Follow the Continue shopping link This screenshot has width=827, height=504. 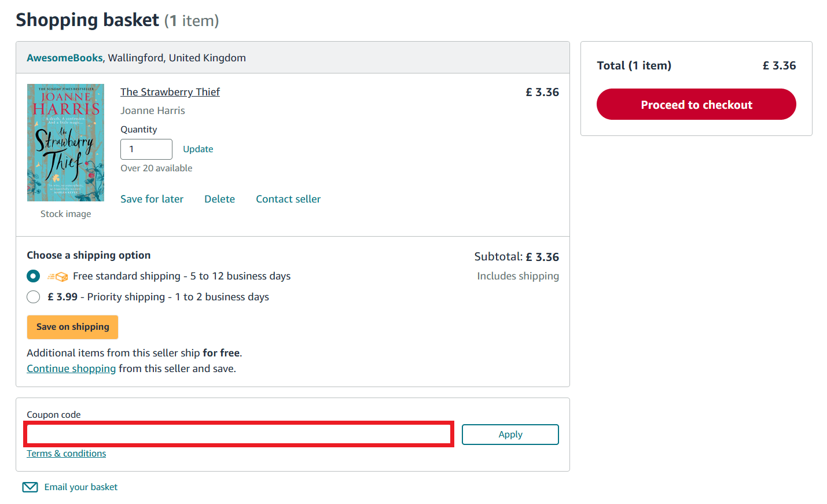pyautogui.click(x=71, y=368)
